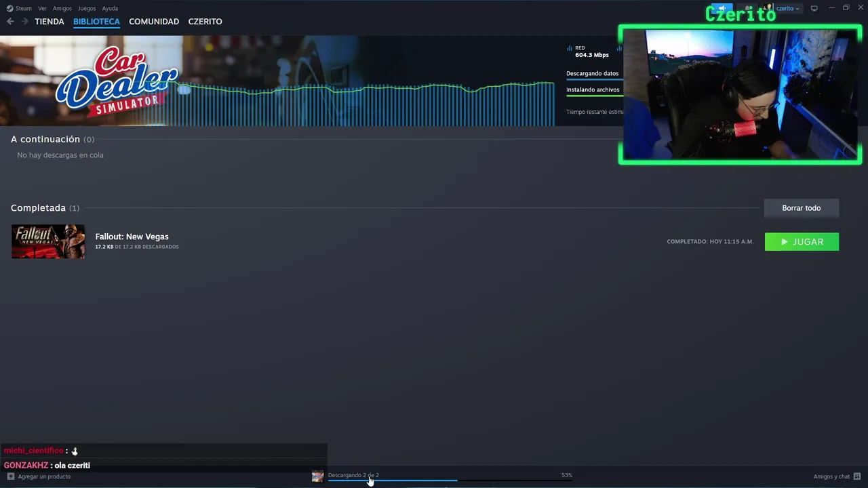
Task: Click No hay descargas en cola
Action: tap(60, 155)
